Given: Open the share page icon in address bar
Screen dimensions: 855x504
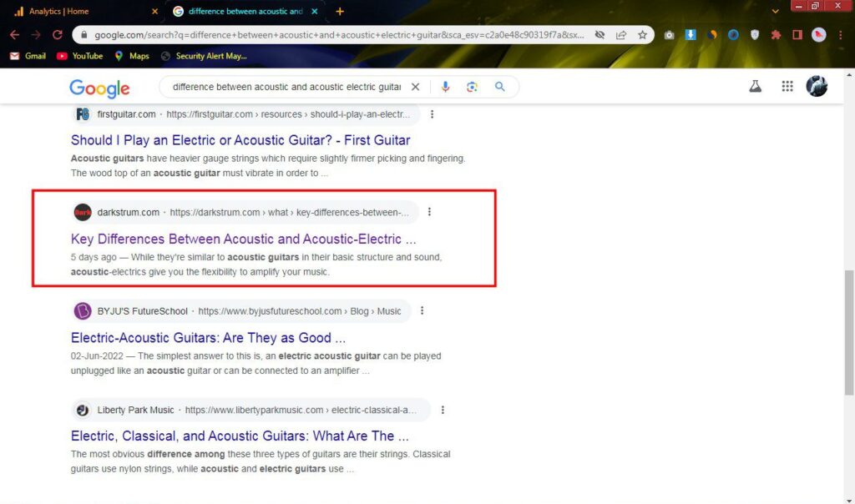Looking at the screenshot, I should click(x=621, y=35).
